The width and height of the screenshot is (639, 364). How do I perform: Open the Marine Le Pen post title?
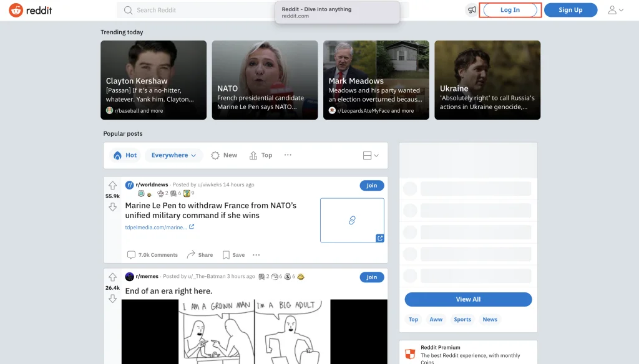(211, 211)
